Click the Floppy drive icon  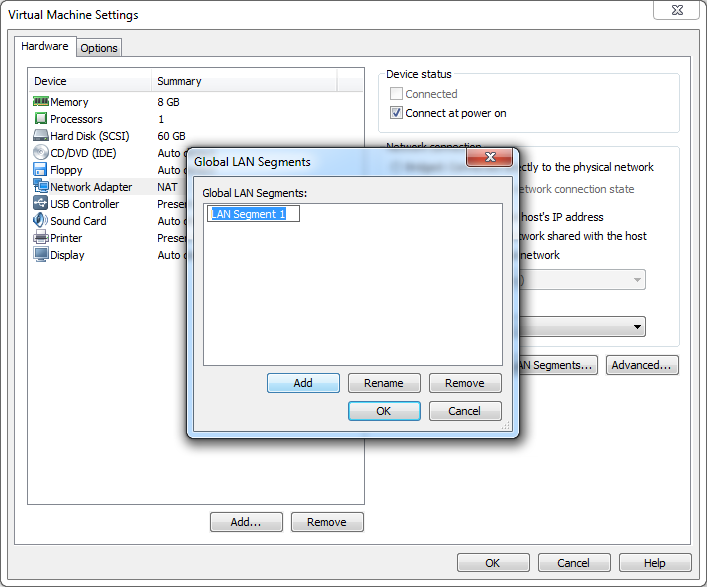tap(41, 170)
